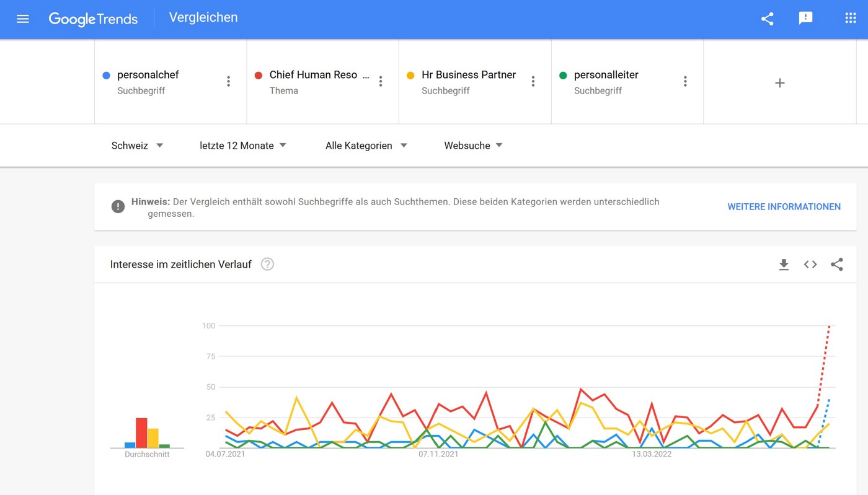The image size is (868, 495).
Task: Edit the Hr Business Partner term
Action: click(469, 75)
